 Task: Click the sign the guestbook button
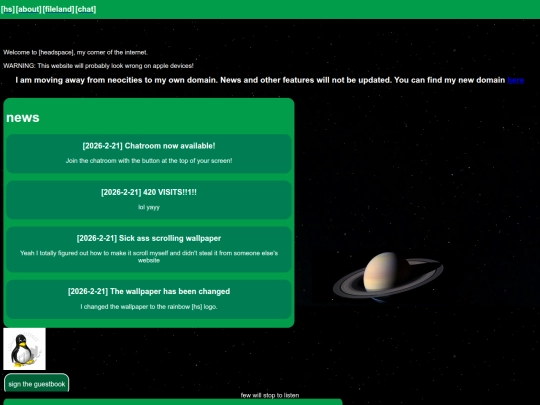coord(37,383)
